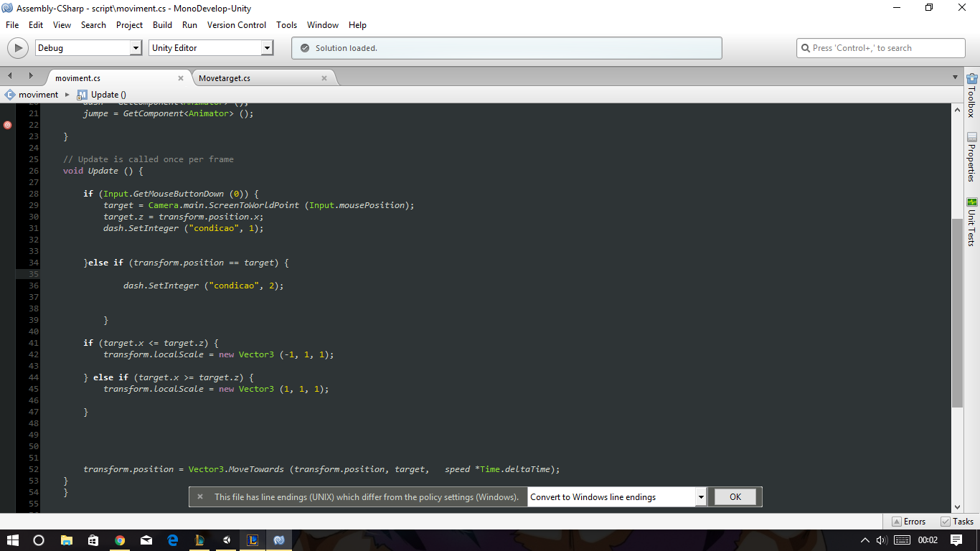Screen dimensions: 980x551
Task: Switch to the Movetarget.cs tab
Action: [225, 78]
